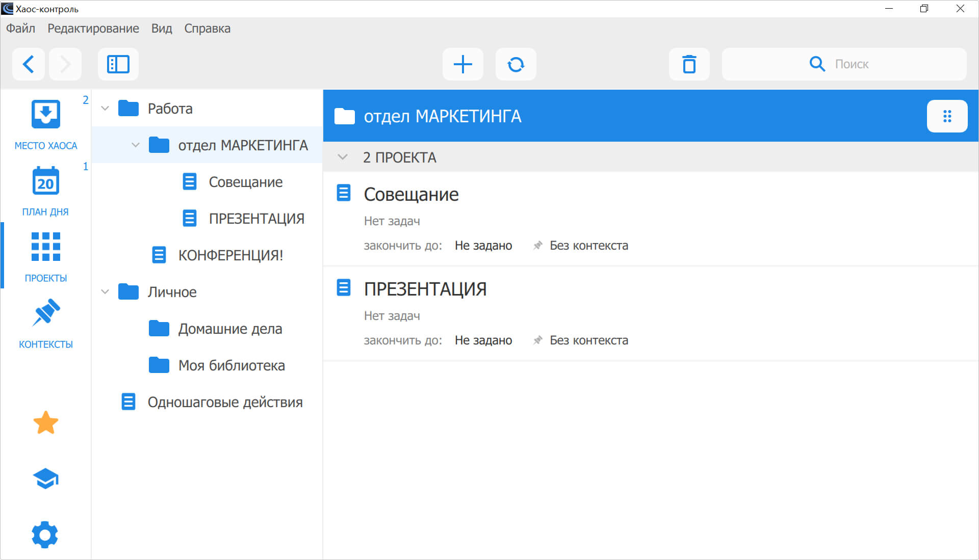Click the Одношаговые действия document icon
The height and width of the screenshot is (560, 979).
click(x=128, y=402)
